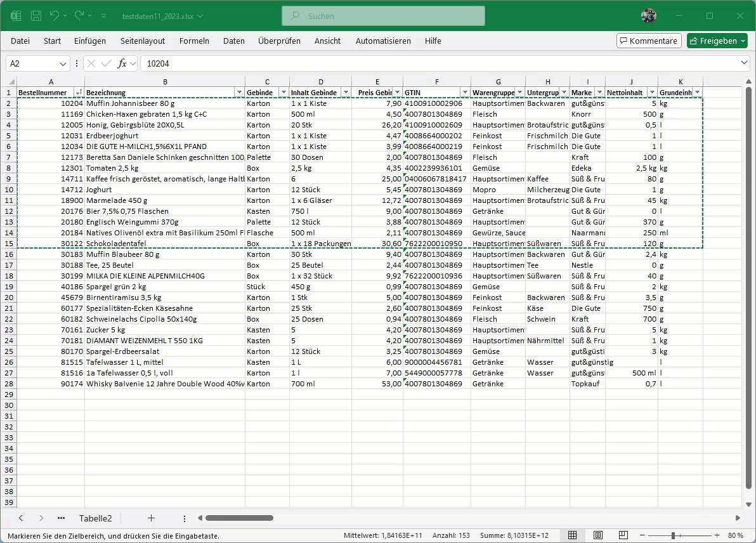Expand the formula bar chevron
The width and height of the screenshot is (756, 543).
[745, 63]
